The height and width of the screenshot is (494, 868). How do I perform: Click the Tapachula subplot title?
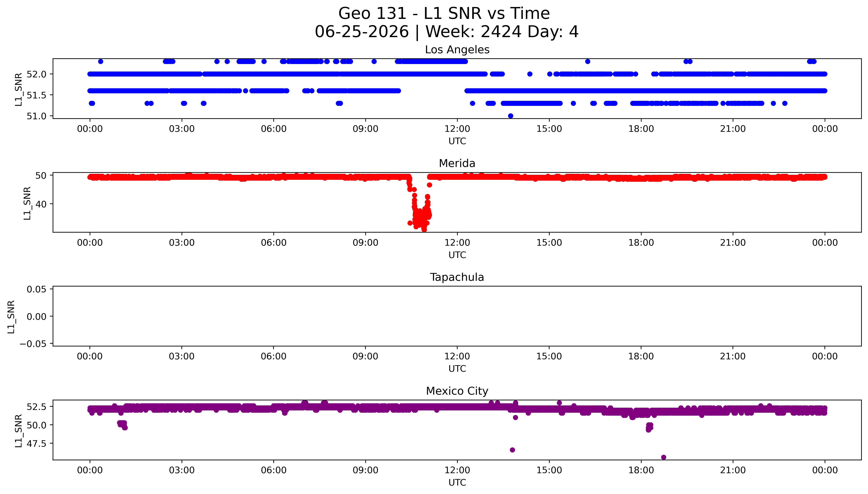point(457,277)
